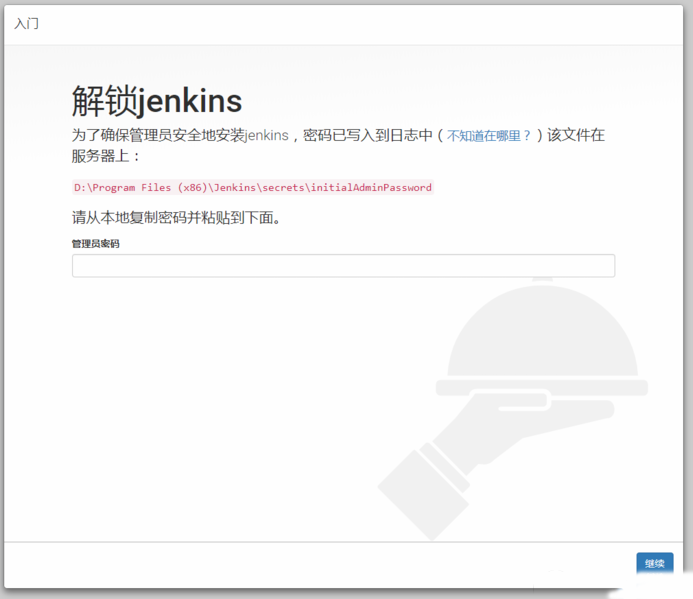Click the 继续 button

coord(655,564)
